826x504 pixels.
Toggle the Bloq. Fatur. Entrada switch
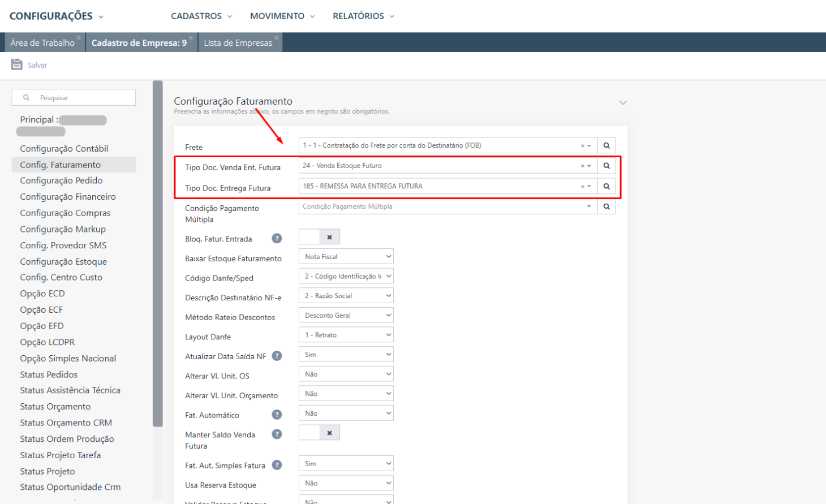319,237
